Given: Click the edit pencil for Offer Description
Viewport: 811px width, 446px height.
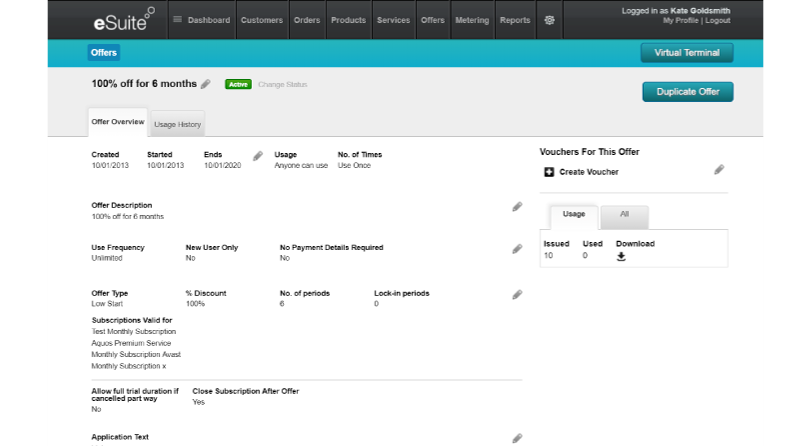Looking at the screenshot, I should pos(517,207).
